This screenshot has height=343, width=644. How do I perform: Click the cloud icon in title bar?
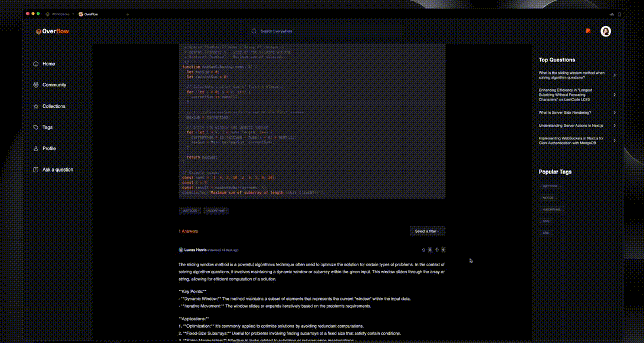tap(612, 14)
